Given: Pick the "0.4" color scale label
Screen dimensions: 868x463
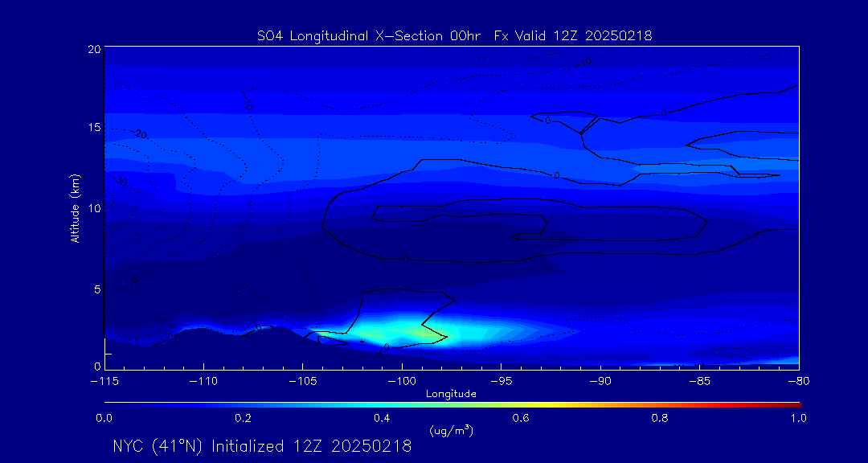Looking at the screenshot, I should click(382, 418).
